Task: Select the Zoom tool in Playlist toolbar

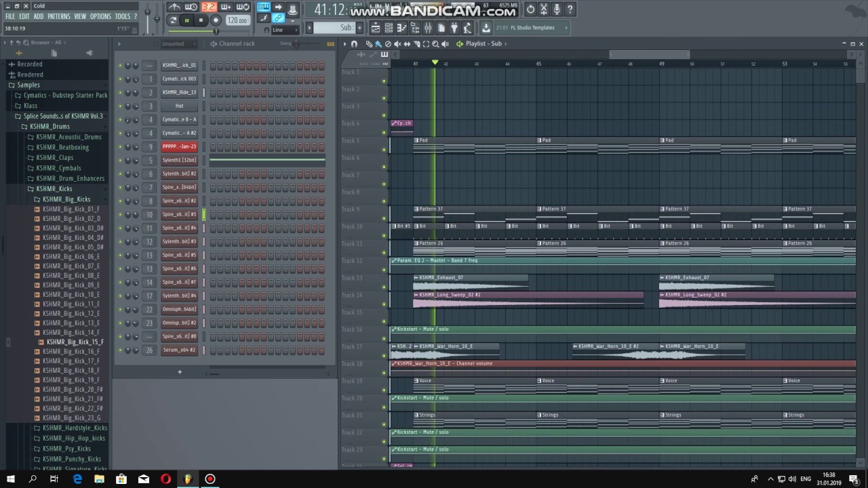Action: 435,44
